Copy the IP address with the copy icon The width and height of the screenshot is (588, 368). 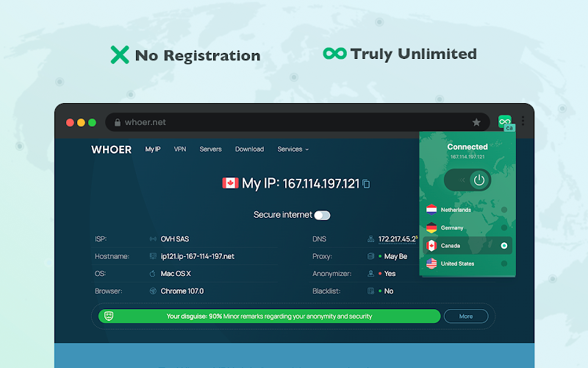366,183
